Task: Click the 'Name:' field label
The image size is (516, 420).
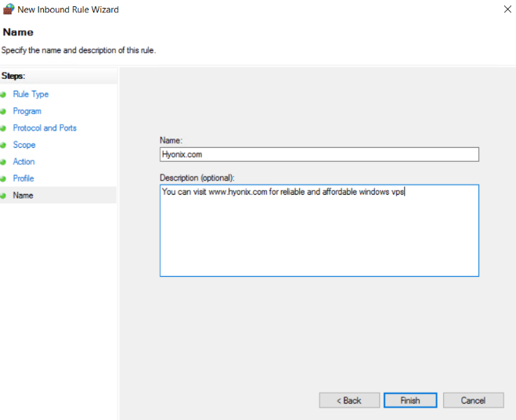Action: [171, 140]
